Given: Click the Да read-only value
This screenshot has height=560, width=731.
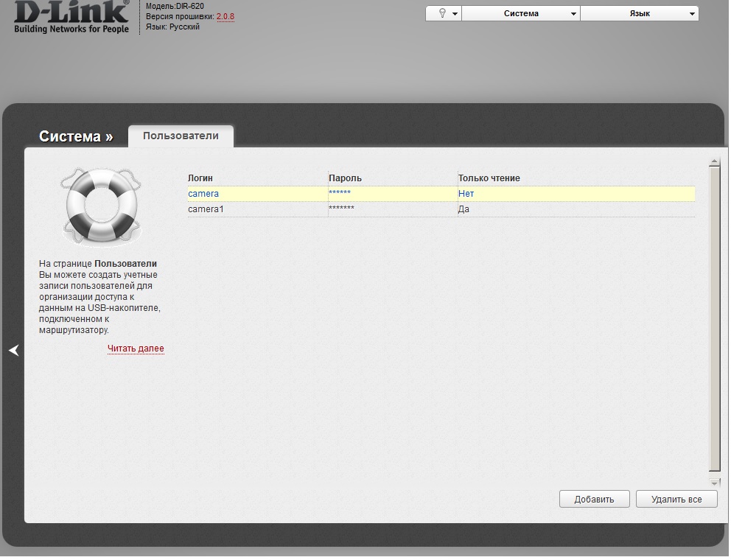Looking at the screenshot, I should [x=464, y=209].
